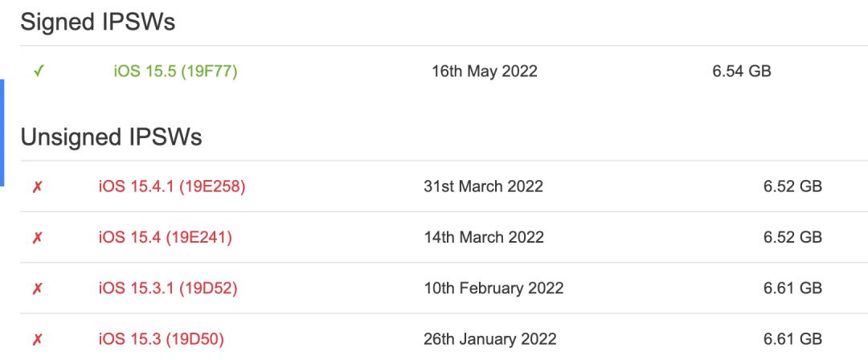Click the 31st March 2022 date
The image size is (868, 360).
pos(483,186)
